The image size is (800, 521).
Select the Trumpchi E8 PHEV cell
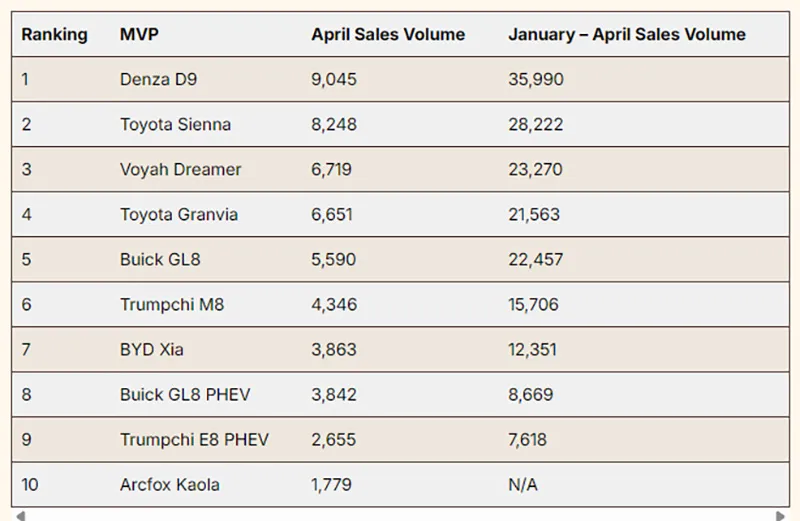pyautogui.click(x=194, y=440)
